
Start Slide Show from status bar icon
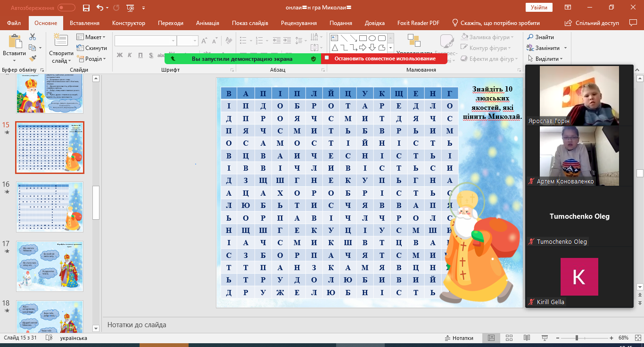point(544,338)
